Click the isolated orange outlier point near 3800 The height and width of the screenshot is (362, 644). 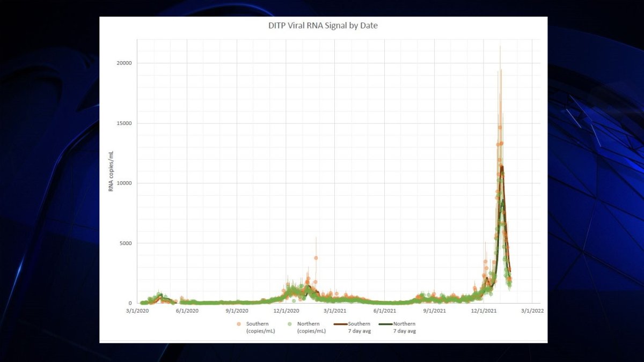[x=316, y=258]
